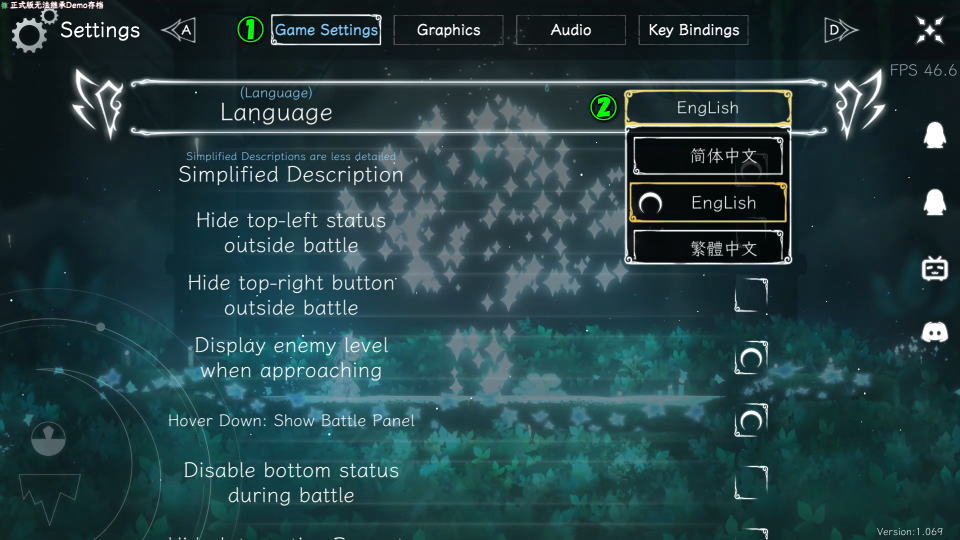
Task: Choose English option in language list
Action: click(x=708, y=203)
